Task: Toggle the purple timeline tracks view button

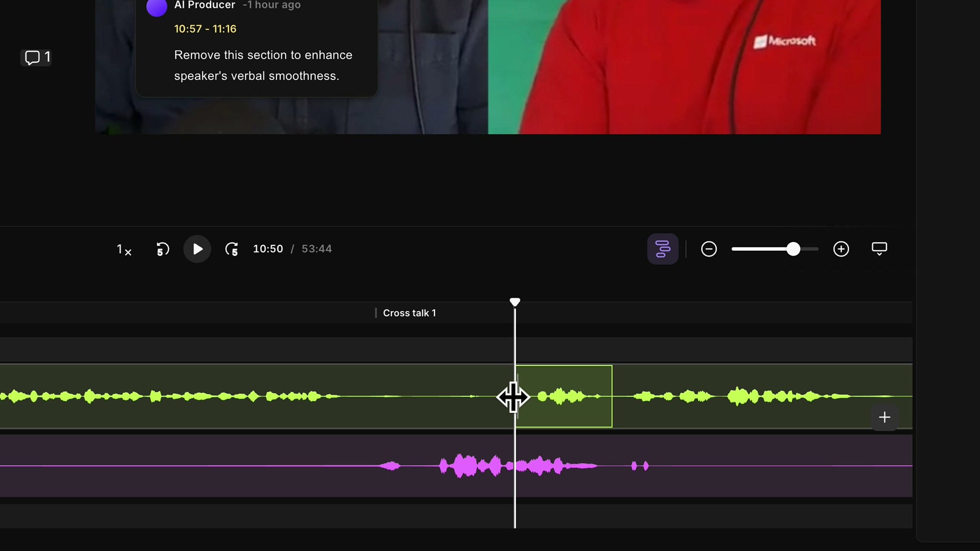Action: click(x=662, y=249)
